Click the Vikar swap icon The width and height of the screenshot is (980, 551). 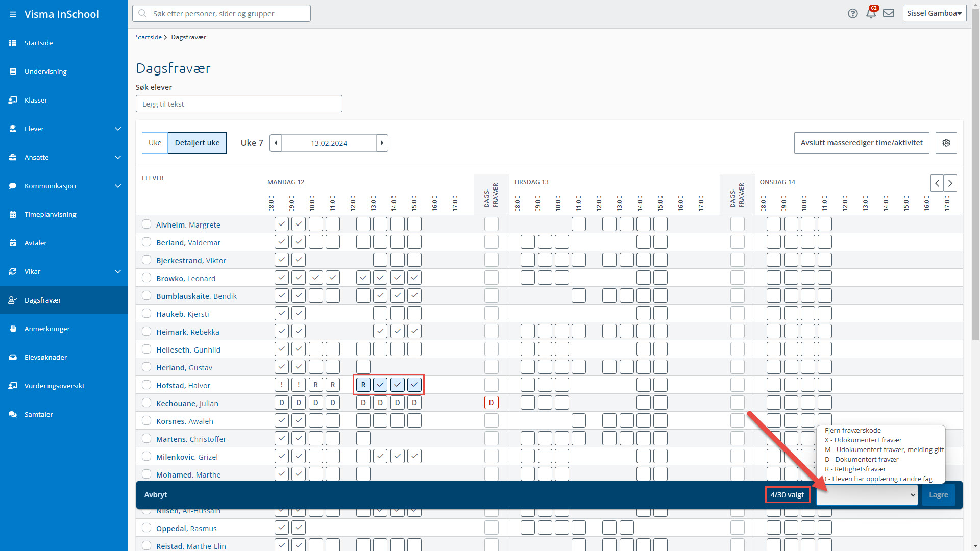coord(13,271)
